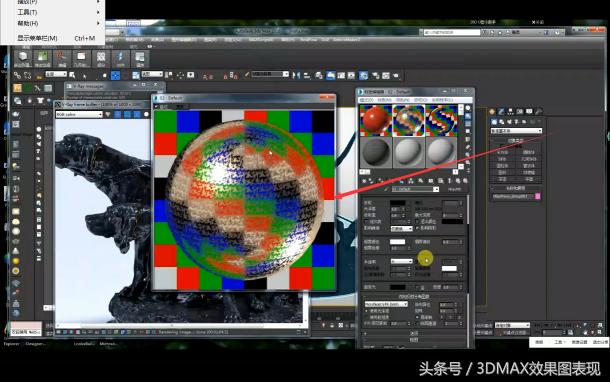Select the first radio button under the BRDF dropdown
This screenshot has height=382, width=610.
(366, 311)
